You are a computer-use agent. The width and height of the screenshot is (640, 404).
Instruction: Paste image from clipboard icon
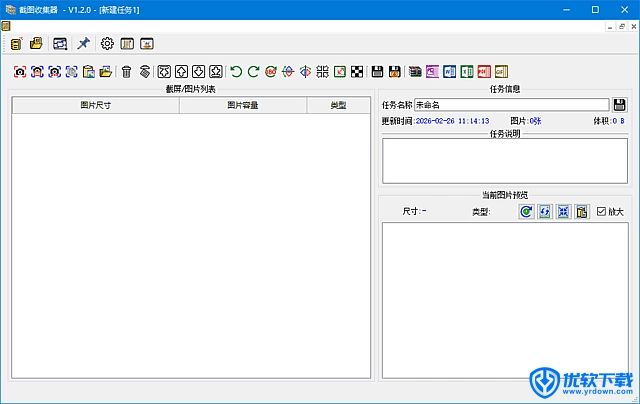pos(88,71)
